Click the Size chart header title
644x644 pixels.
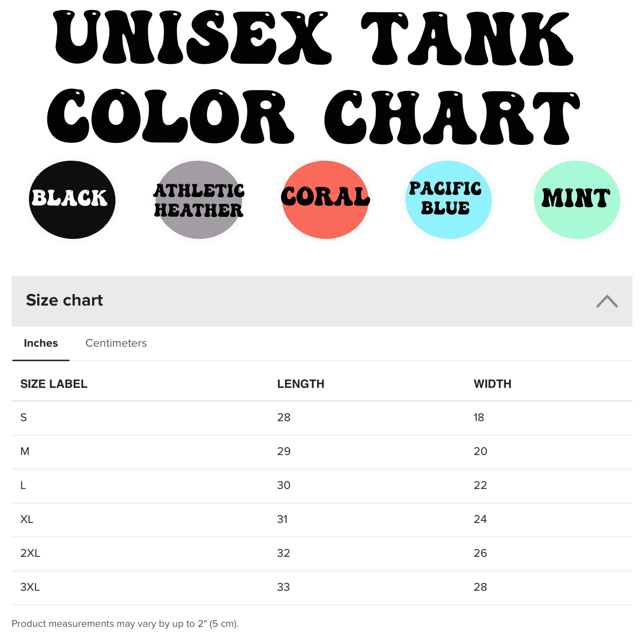tap(64, 300)
